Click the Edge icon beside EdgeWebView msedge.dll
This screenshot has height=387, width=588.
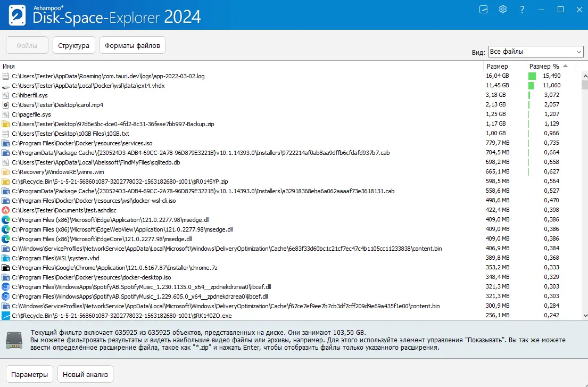click(x=6, y=229)
